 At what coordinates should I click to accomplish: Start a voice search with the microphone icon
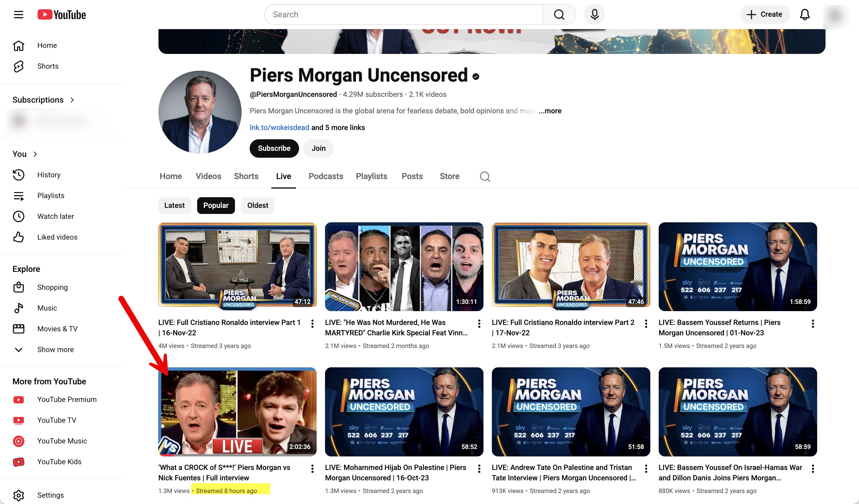coord(594,14)
